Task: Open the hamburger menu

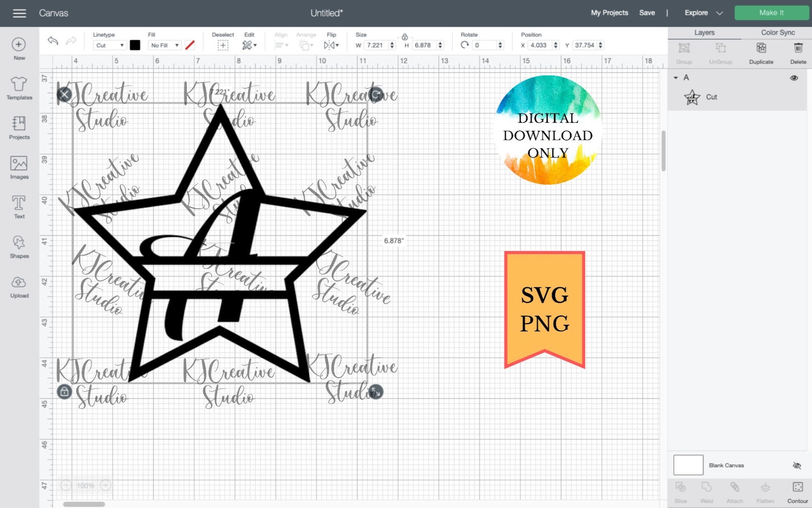Action: pyautogui.click(x=19, y=13)
